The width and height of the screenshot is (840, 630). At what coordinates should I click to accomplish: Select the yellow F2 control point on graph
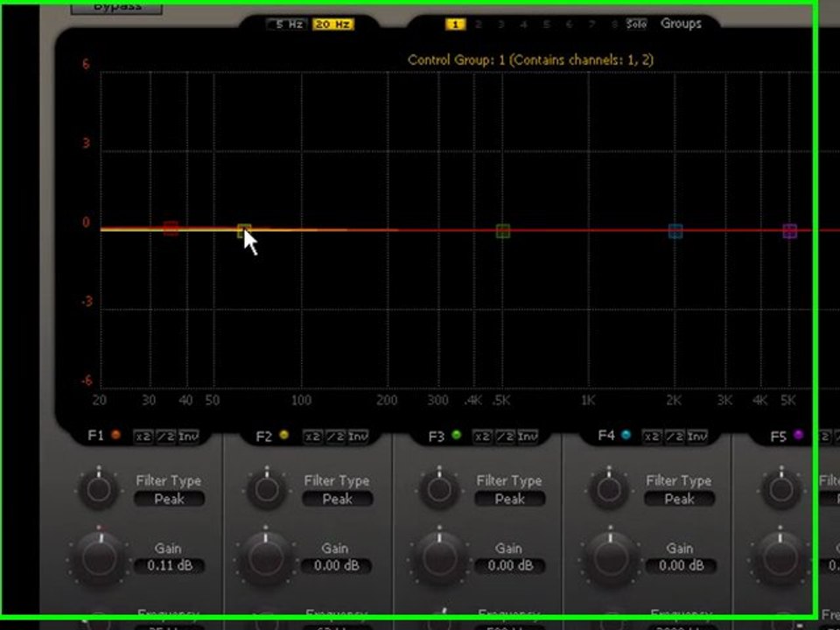pyautogui.click(x=244, y=231)
